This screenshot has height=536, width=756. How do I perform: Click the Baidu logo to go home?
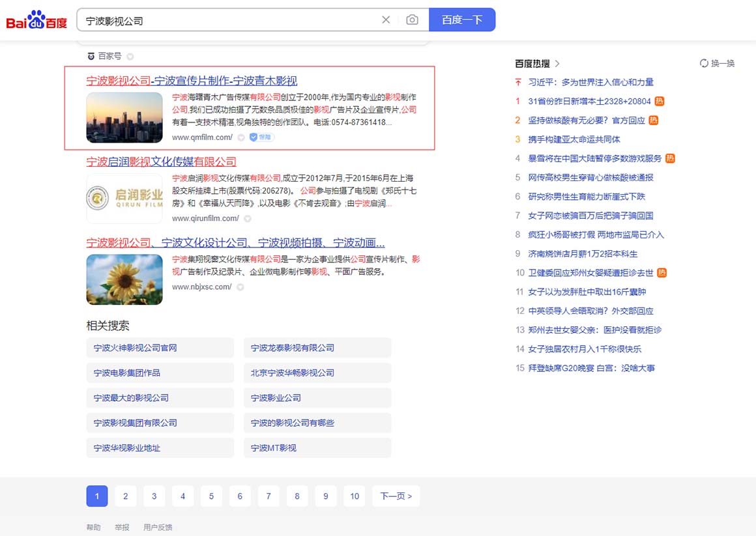coord(37,20)
